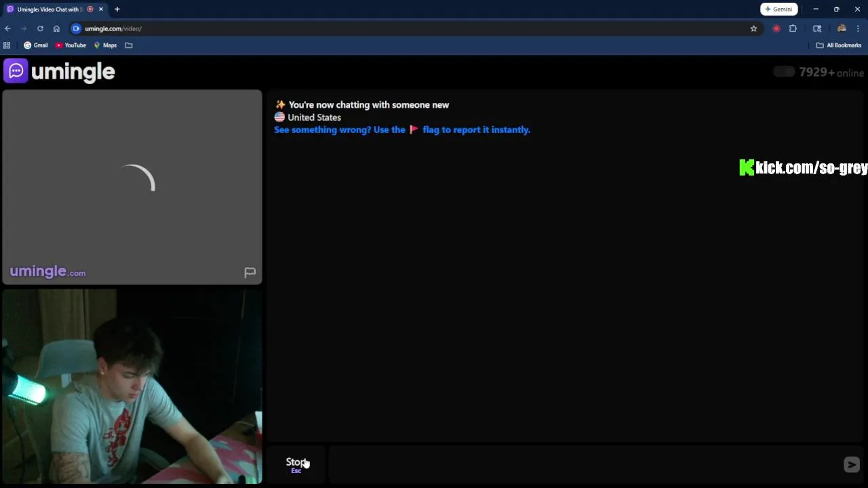The width and height of the screenshot is (868, 488).
Task: Expand the All Bookmarks folder
Action: [839, 45]
